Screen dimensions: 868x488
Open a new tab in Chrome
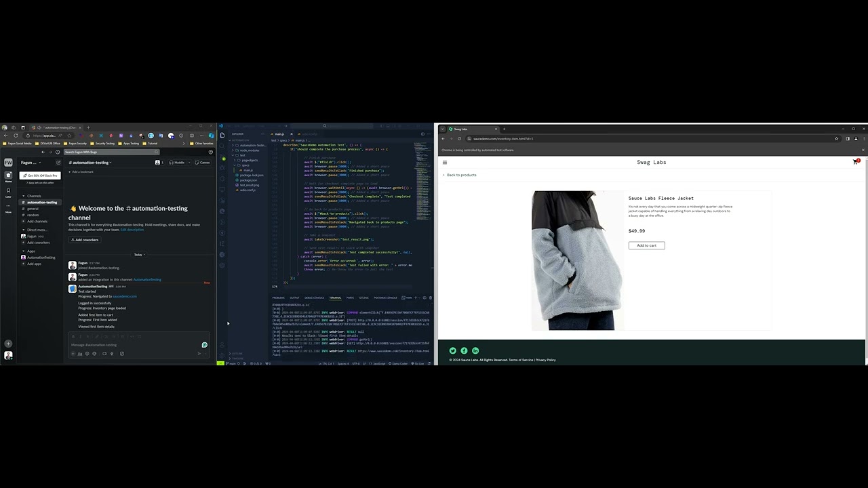tap(504, 129)
